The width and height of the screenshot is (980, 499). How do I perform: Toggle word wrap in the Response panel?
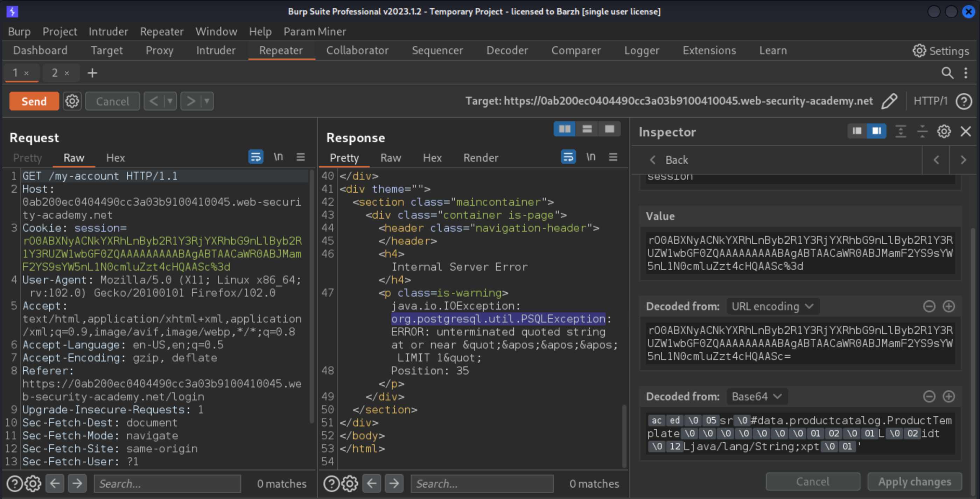point(568,157)
